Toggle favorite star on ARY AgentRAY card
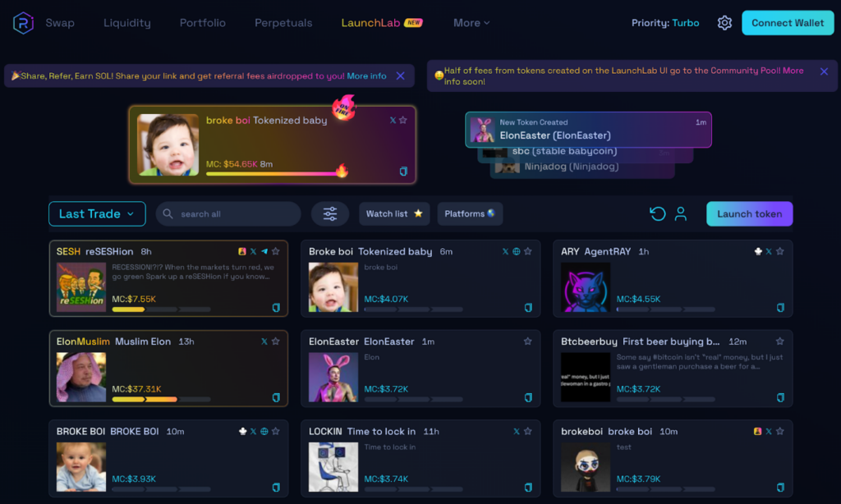The width and height of the screenshot is (841, 504). (x=780, y=252)
